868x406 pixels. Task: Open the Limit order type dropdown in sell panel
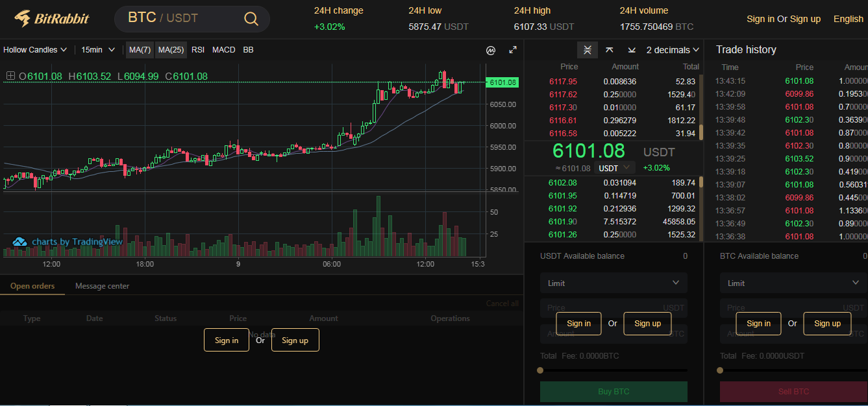(x=793, y=283)
